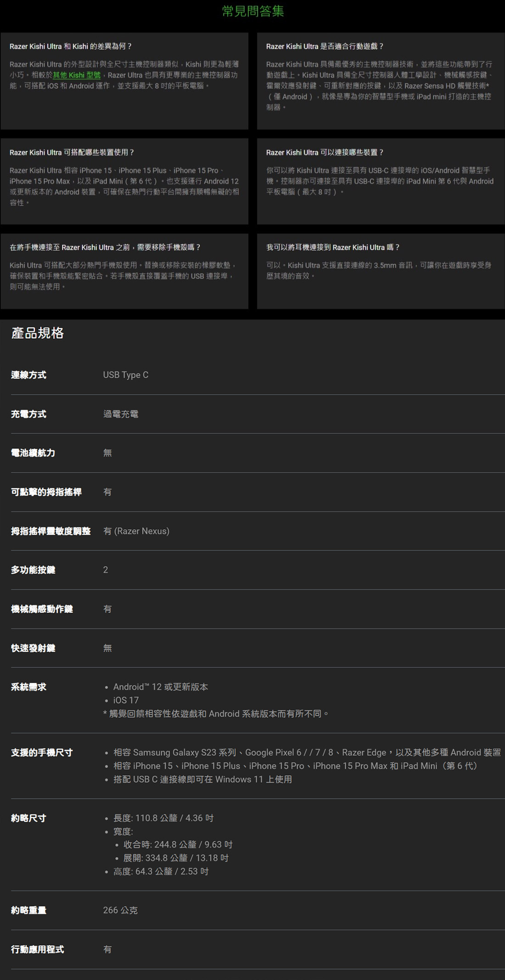
Task: Click the '長度: 110.8 公釐 / 4.36 吋' bullet
Action: click(163, 818)
